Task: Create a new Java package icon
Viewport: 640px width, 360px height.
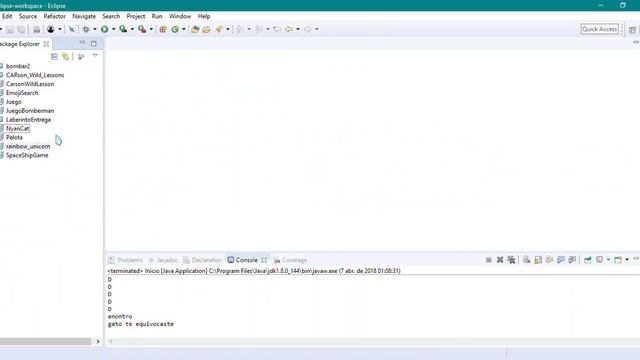Action: [x=163, y=29]
